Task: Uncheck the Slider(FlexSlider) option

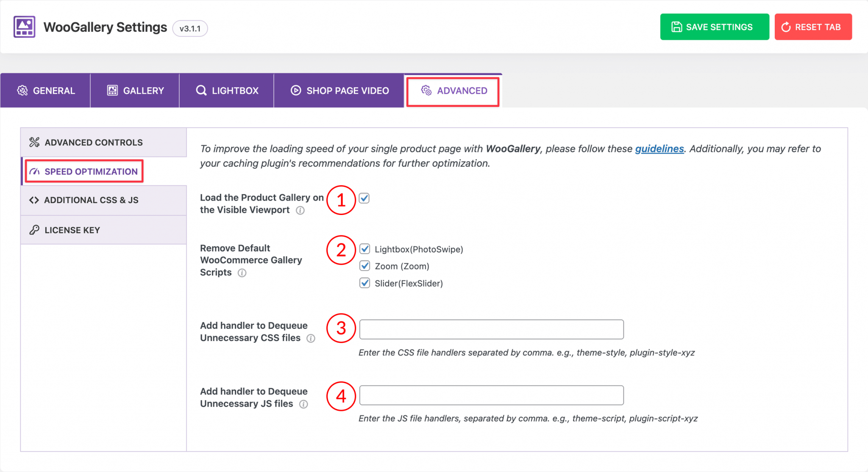Action: [365, 283]
